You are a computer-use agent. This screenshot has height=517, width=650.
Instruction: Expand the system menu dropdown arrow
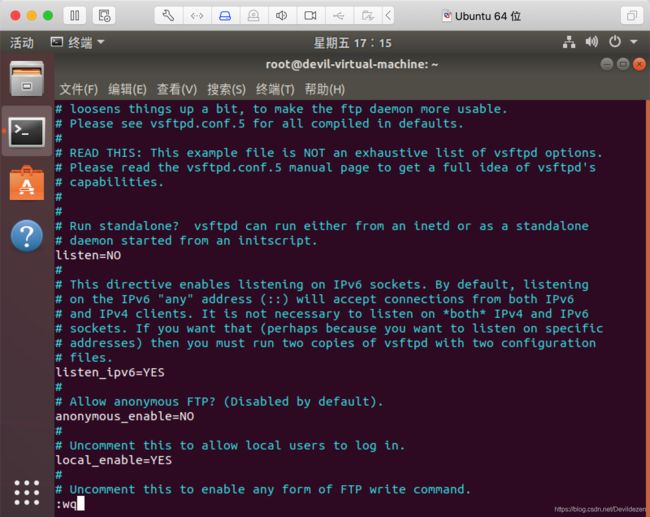coord(633,42)
